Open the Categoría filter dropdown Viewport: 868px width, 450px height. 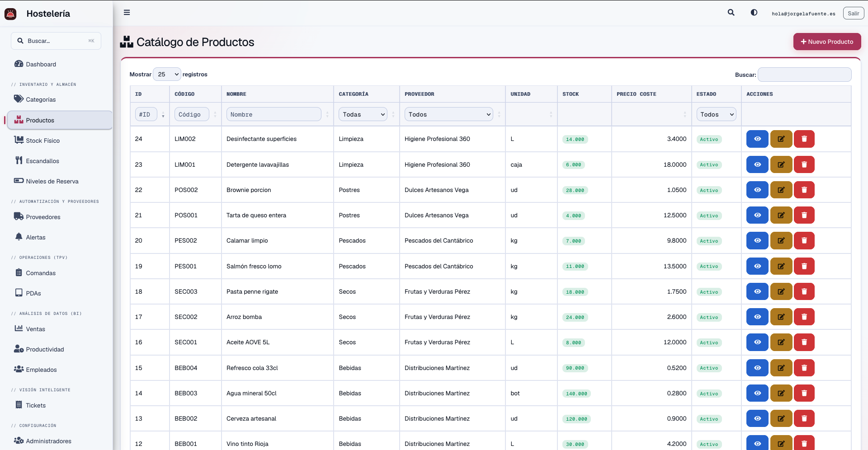(363, 114)
